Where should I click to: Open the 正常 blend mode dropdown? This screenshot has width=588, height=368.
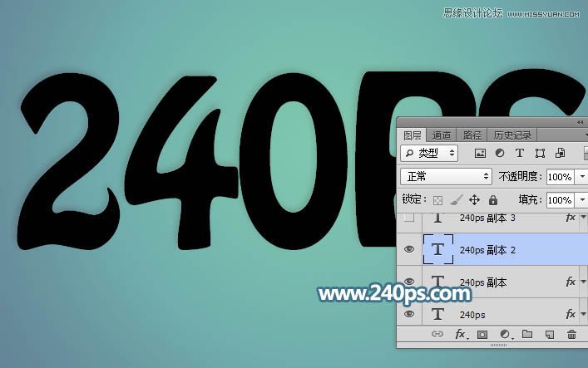pos(447,176)
